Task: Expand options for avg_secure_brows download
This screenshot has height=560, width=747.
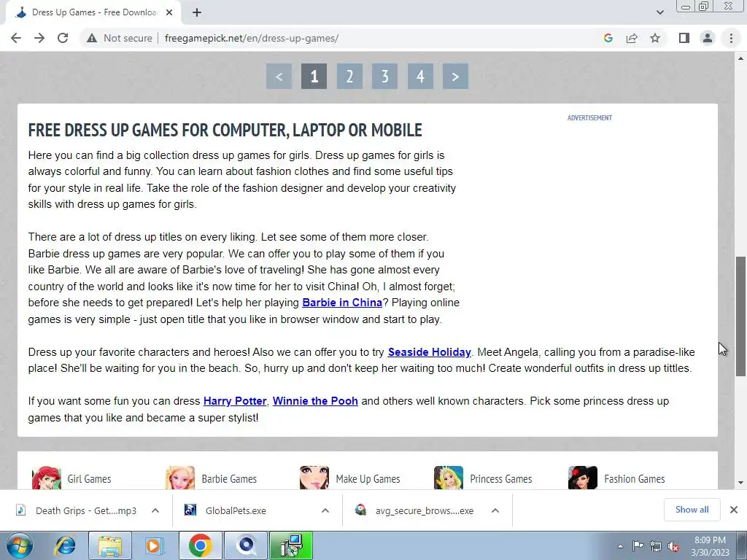Action: (x=495, y=510)
